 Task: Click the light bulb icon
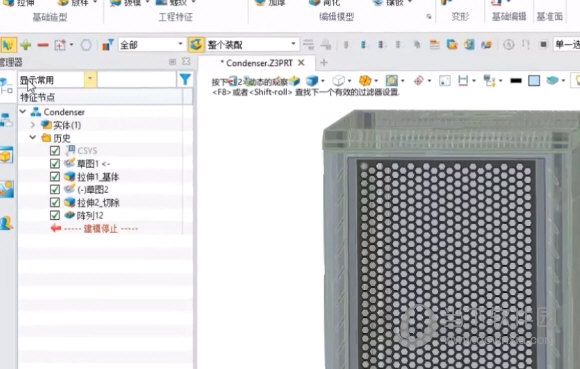click(x=576, y=80)
